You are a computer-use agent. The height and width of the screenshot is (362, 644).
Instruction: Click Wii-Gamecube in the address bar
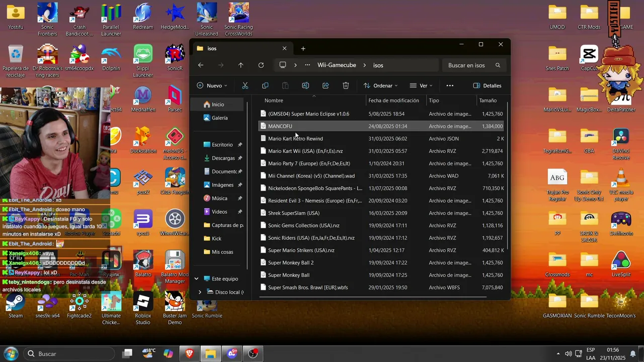pyautogui.click(x=337, y=65)
